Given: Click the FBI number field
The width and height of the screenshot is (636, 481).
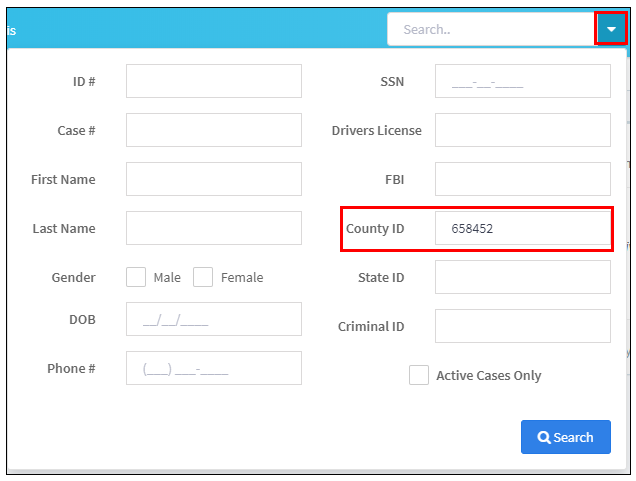Looking at the screenshot, I should click(x=523, y=179).
